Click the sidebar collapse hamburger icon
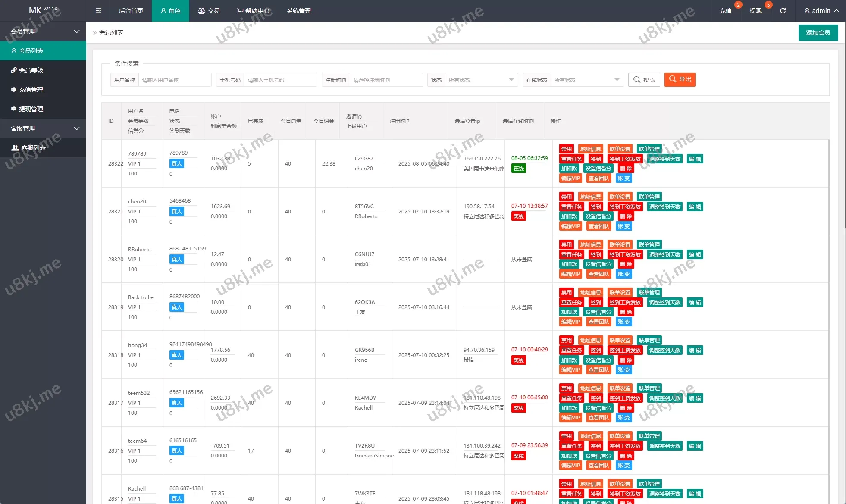846x504 pixels. pos(98,11)
